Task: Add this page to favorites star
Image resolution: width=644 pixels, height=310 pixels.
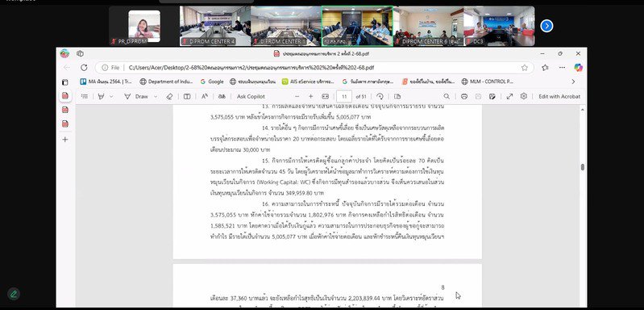Action: click(525, 68)
